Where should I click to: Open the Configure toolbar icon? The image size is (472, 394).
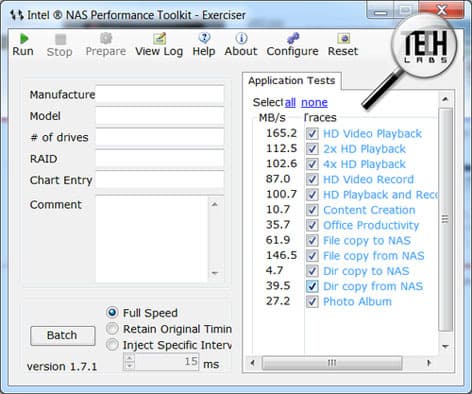click(x=293, y=38)
